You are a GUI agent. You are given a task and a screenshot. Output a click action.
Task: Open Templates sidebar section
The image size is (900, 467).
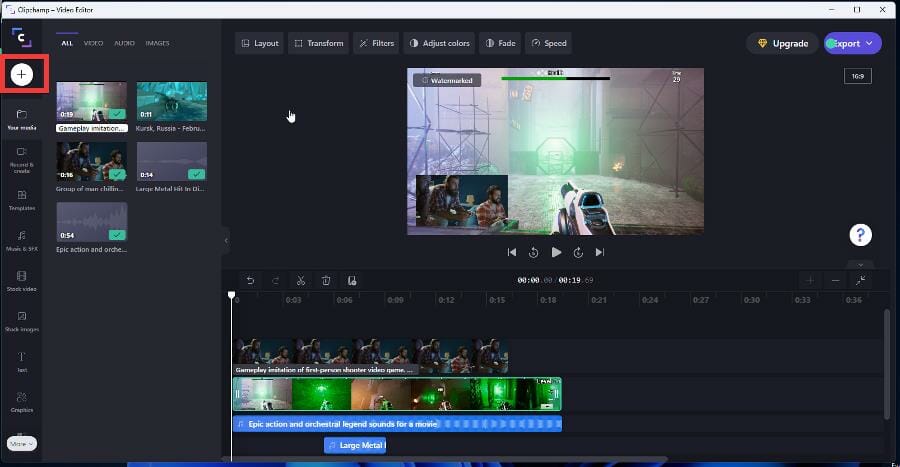click(x=22, y=200)
